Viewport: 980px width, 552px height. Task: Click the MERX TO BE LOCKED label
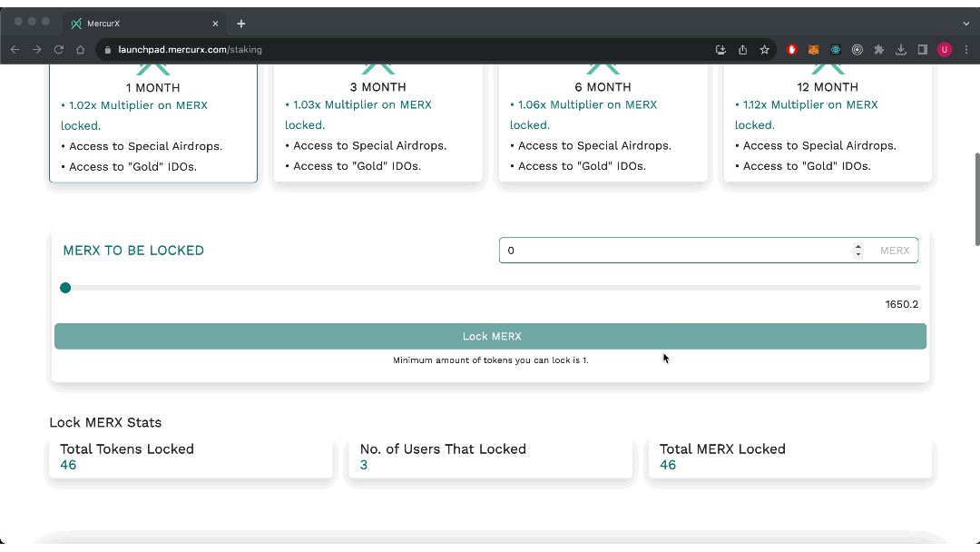[x=133, y=251]
